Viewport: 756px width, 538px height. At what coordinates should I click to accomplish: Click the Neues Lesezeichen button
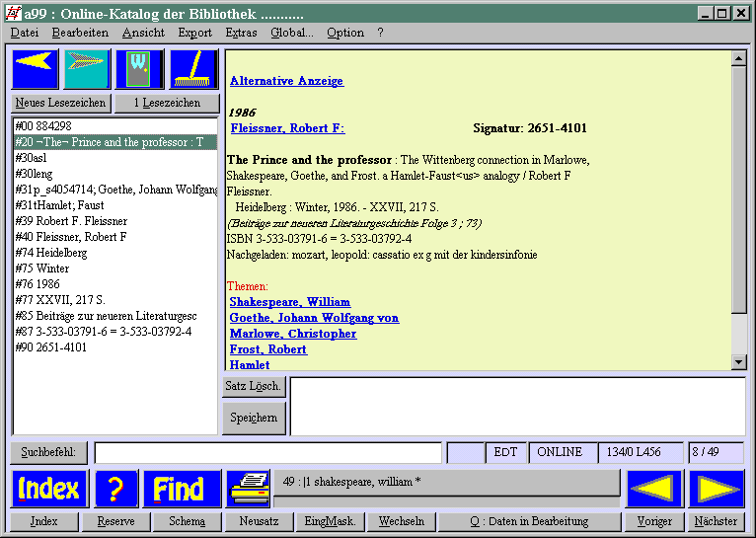coord(61,104)
